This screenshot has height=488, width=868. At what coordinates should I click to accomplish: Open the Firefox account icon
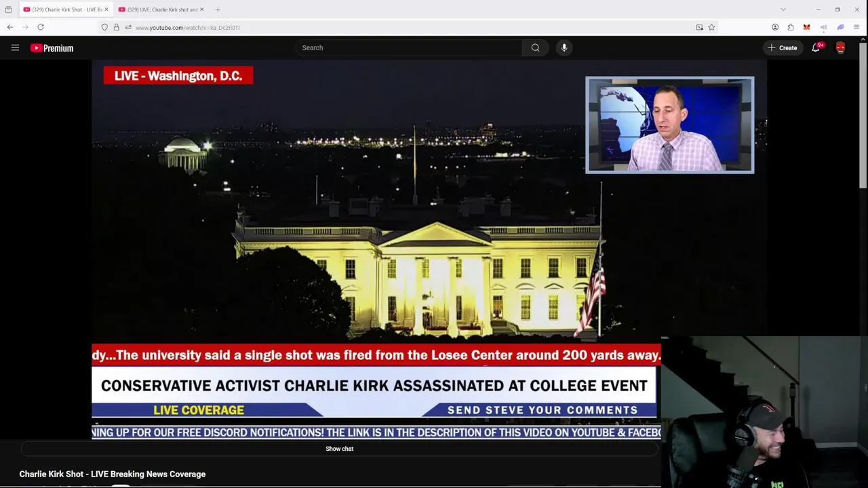coord(775,27)
